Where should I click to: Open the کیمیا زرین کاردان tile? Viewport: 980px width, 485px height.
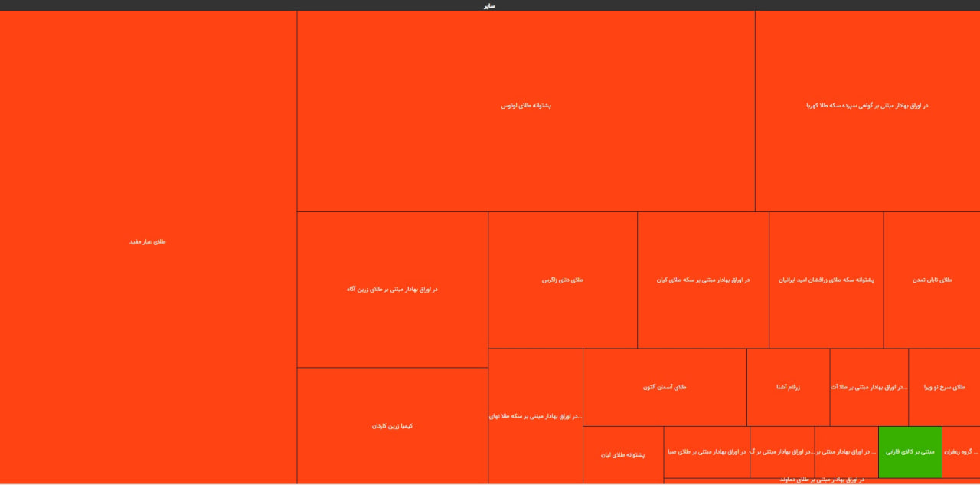coord(392,426)
